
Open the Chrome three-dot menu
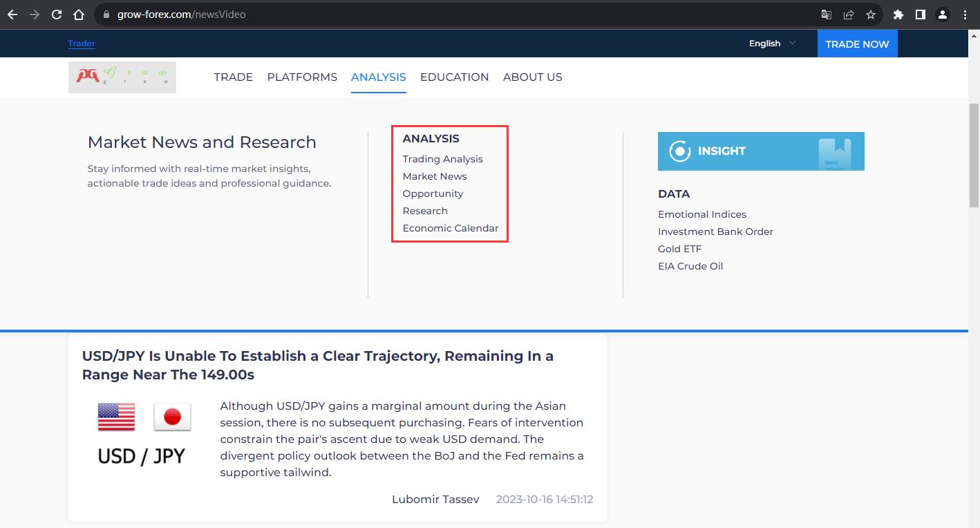965,15
